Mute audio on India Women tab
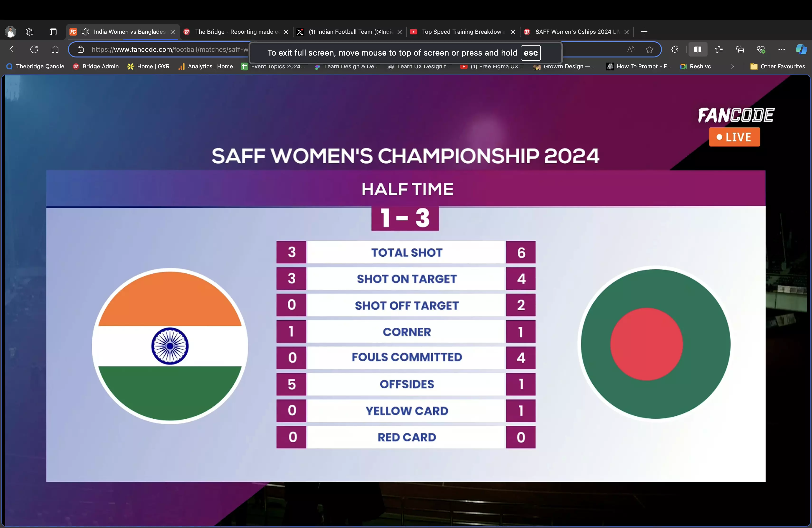Screen dimensions: 812x528 tap(85, 32)
